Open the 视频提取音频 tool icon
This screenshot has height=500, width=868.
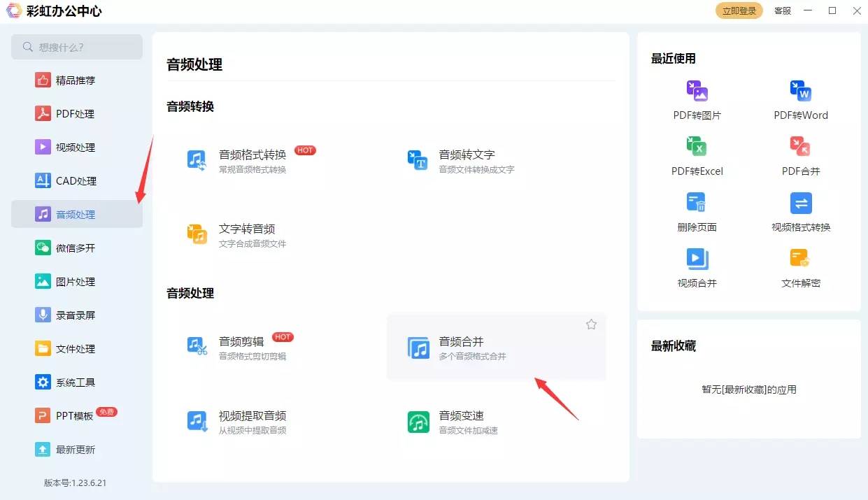click(197, 422)
